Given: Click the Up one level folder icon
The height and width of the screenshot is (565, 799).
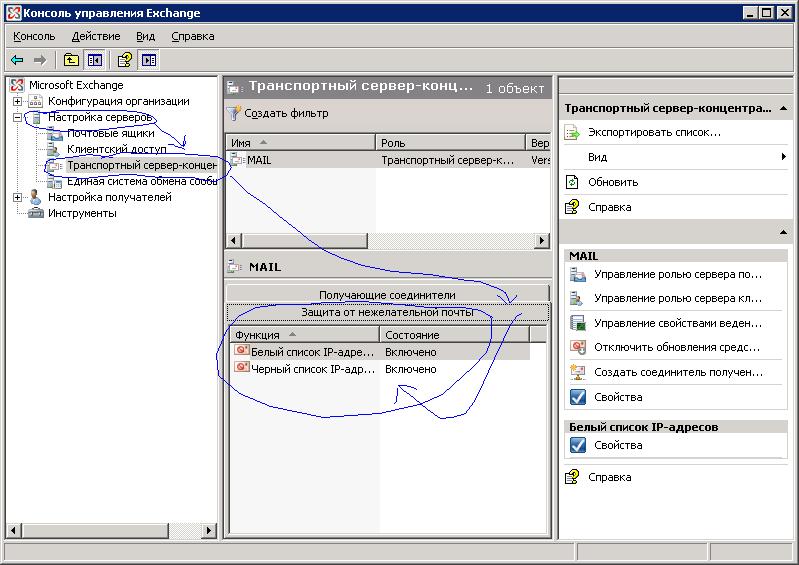Looking at the screenshot, I should tap(71, 60).
